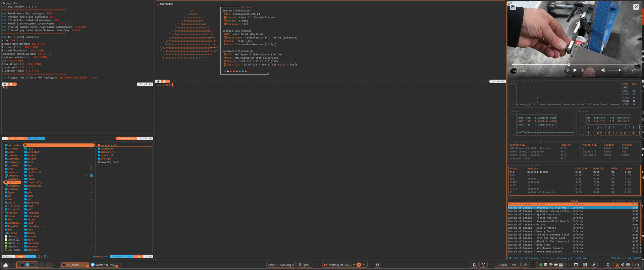Select the Age Of Capricorn track in the queue

(x=573, y=215)
